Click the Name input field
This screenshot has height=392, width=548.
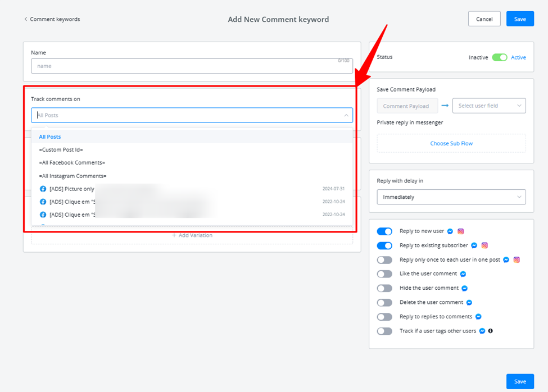[192, 66]
